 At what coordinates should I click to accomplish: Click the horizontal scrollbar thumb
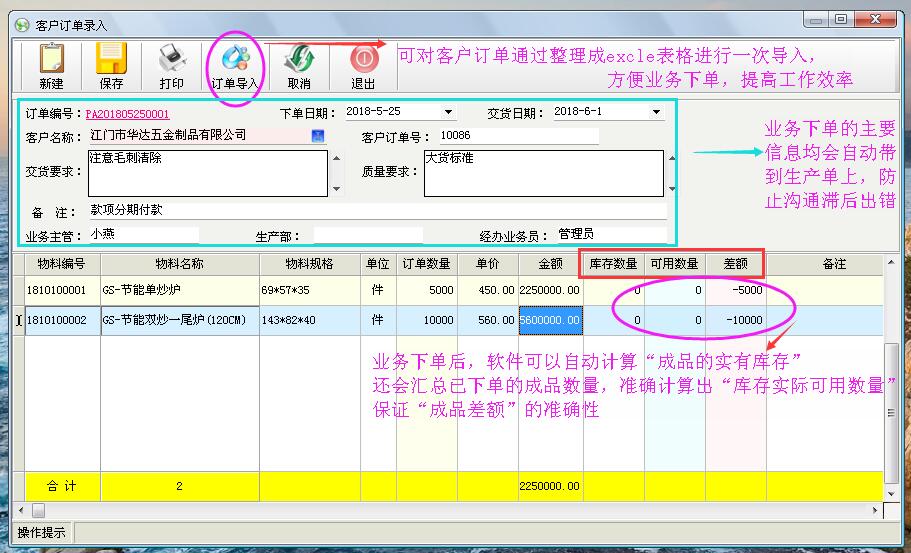pos(38,511)
